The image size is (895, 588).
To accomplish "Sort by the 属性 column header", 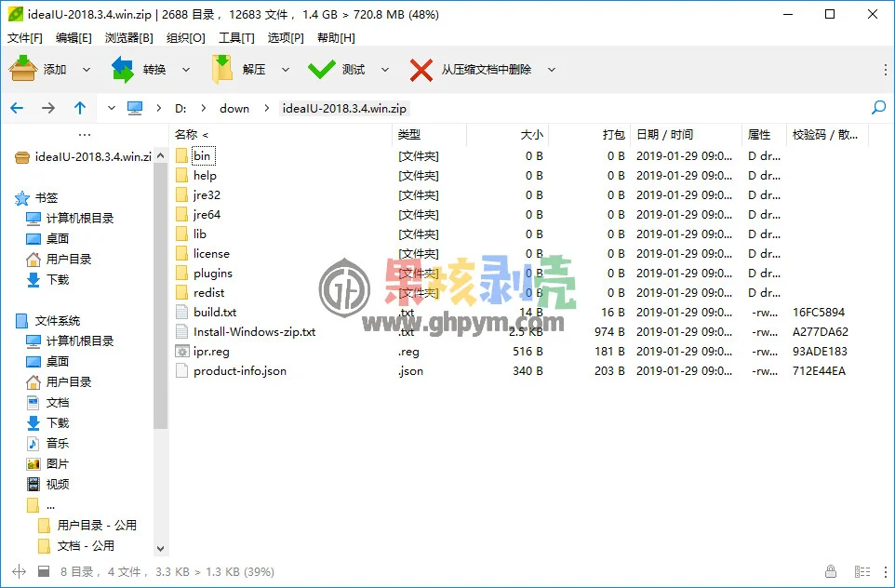I will pyautogui.click(x=765, y=135).
